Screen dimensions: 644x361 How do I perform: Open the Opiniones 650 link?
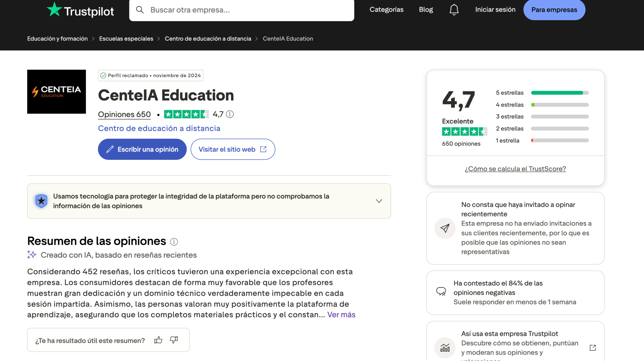pyautogui.click(x=124, y=115)
